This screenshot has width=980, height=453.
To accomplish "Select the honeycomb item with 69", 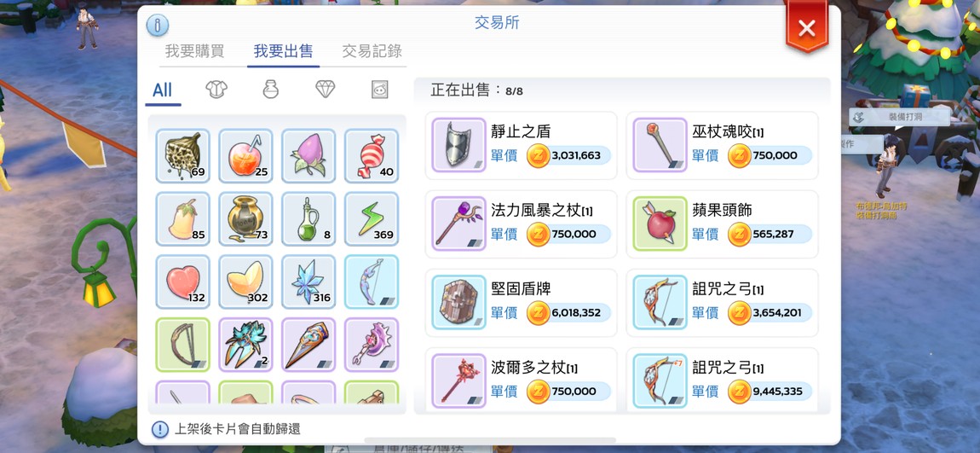I will tap(182, 156).
